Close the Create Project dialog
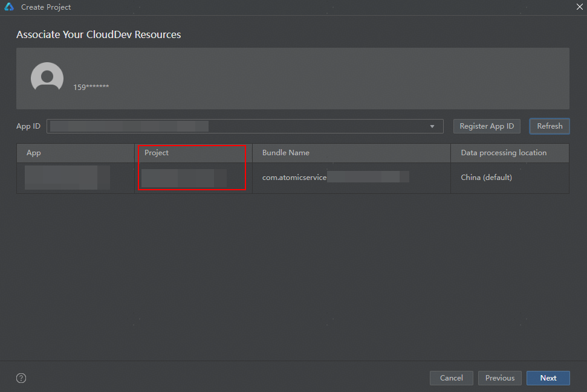587x392 pixels. [579, 7]
